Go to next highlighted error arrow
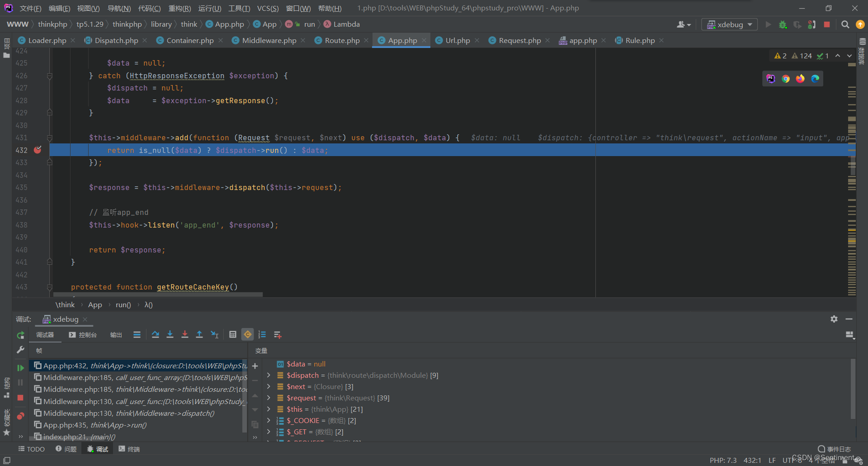Image resolution: width=868 pixels, height=466 pixels. pos(849,56)
